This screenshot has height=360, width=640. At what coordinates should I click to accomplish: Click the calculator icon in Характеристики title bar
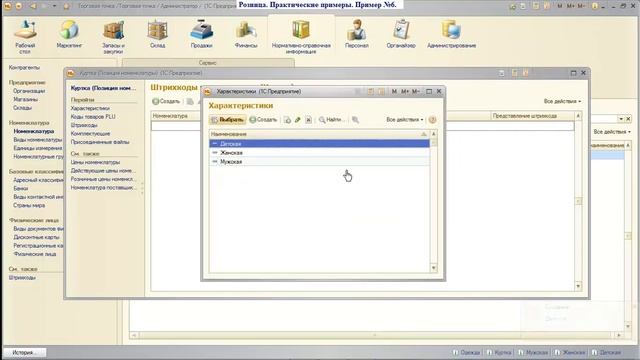371,91
